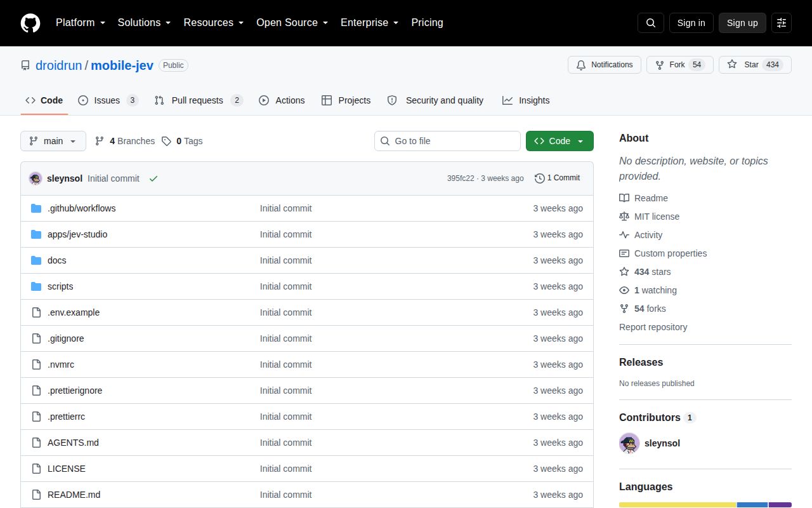Open the .github/workflows folder
This screenshot has width=812, height=508.
tap(81, 208)
